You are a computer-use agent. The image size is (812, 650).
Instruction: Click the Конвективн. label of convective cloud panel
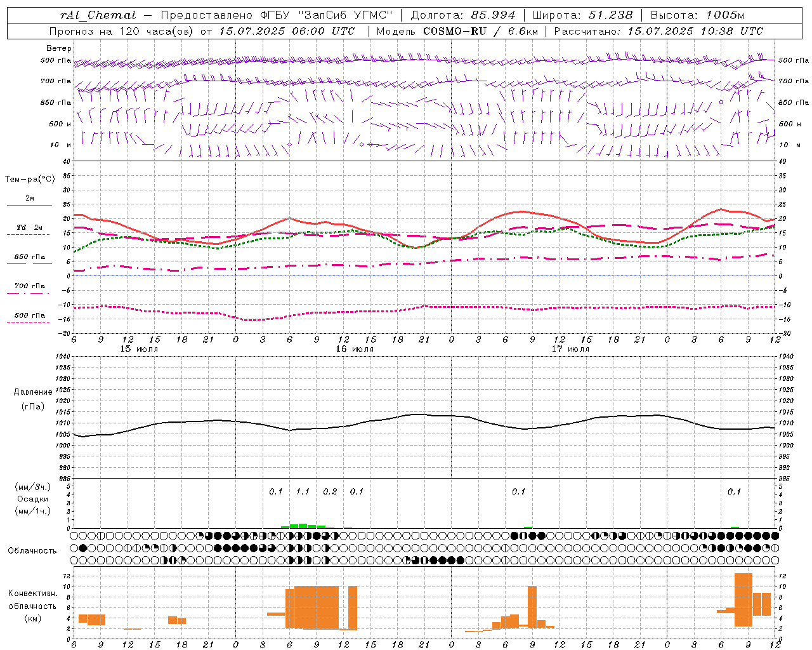tap(32, 594)
